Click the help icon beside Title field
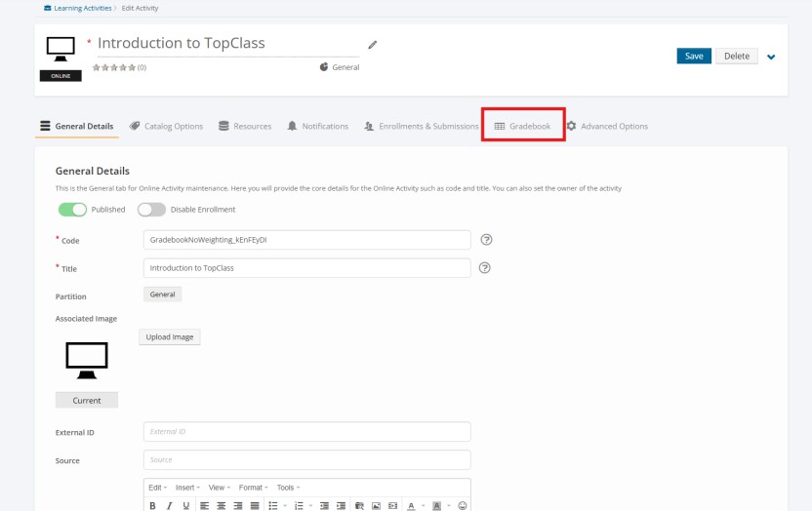Screen dimensions: 812x511 (x=485, y=268)
